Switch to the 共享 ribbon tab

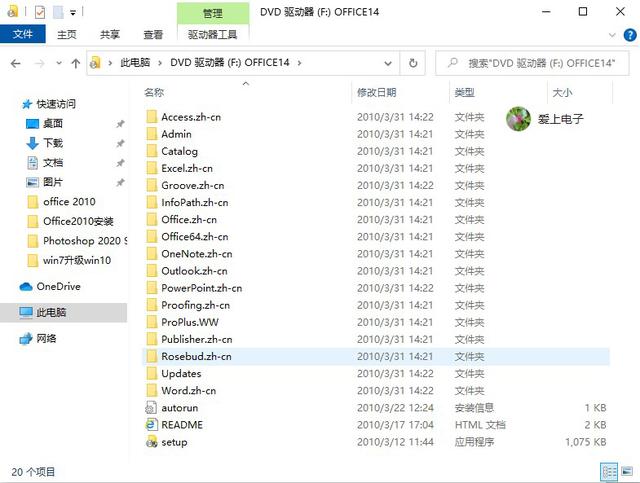pyautogui.click(x=110, y=35)
